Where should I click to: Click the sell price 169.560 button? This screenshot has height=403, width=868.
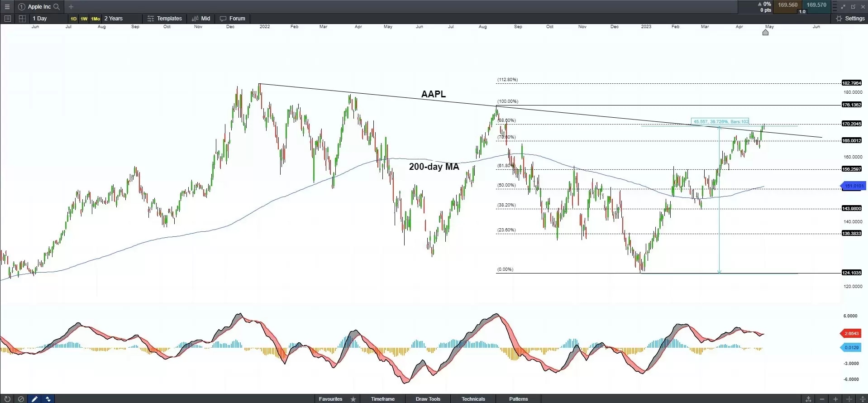coord(787,5)
